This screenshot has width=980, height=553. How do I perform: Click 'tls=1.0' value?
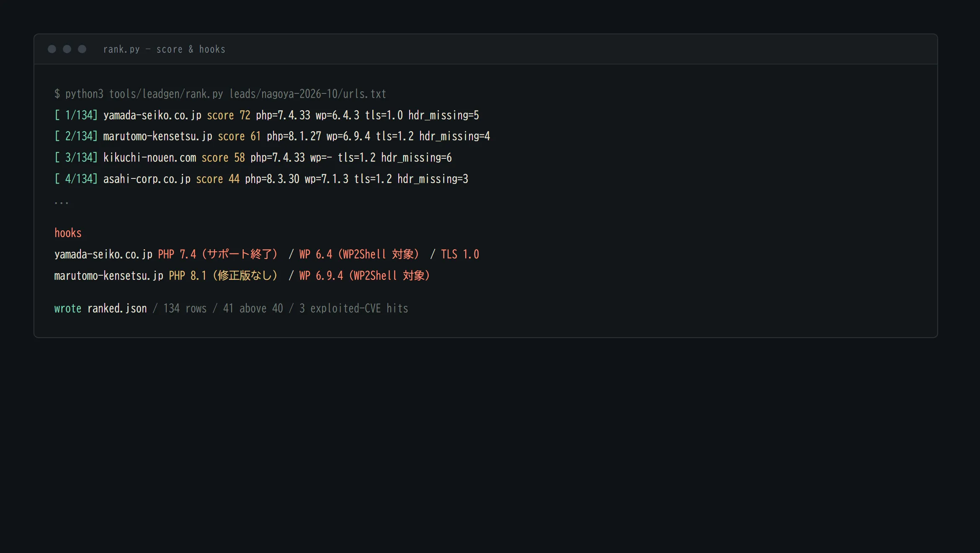pos(384,115)
